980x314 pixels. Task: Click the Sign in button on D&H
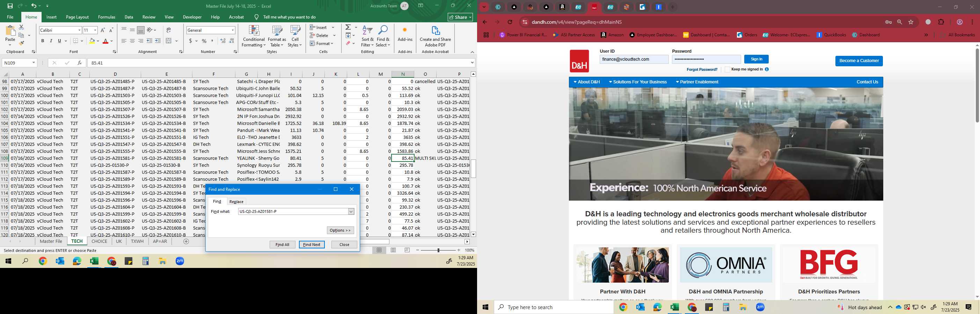756,59
